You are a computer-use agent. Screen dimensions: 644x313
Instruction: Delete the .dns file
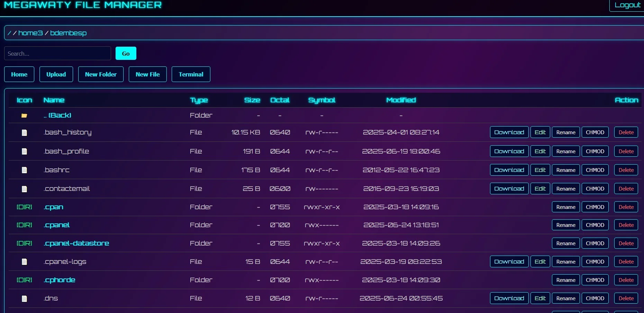tap(626, 298)
